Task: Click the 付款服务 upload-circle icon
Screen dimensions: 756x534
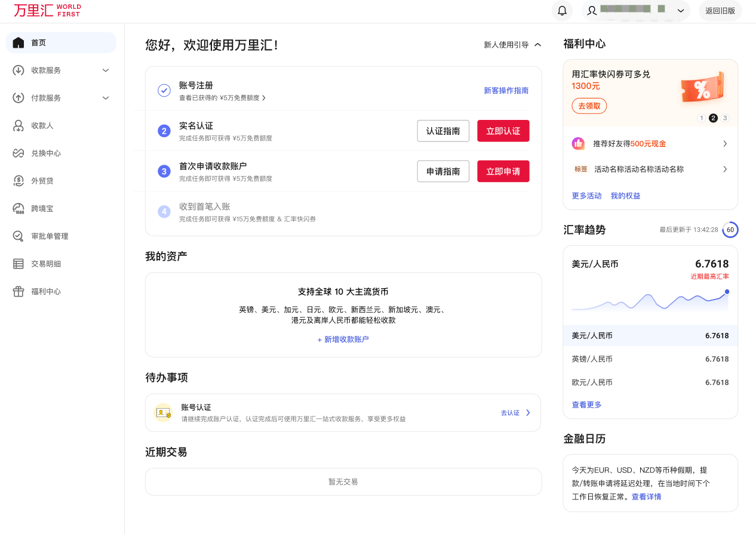Action: coord(19,98)
